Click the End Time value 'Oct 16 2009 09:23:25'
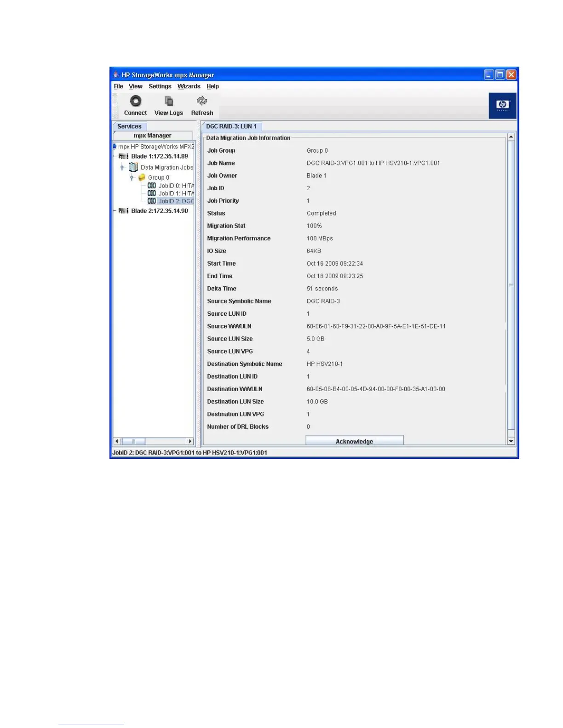 [335, 276]
